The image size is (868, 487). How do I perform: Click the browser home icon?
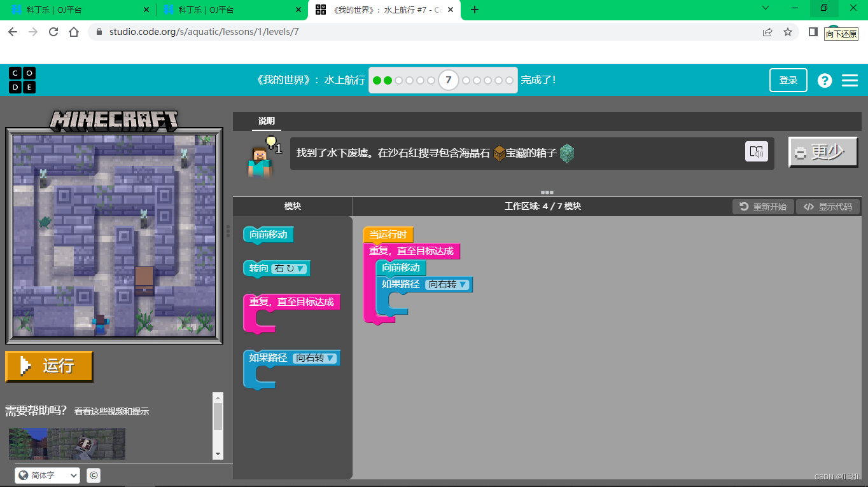[74, 32]
